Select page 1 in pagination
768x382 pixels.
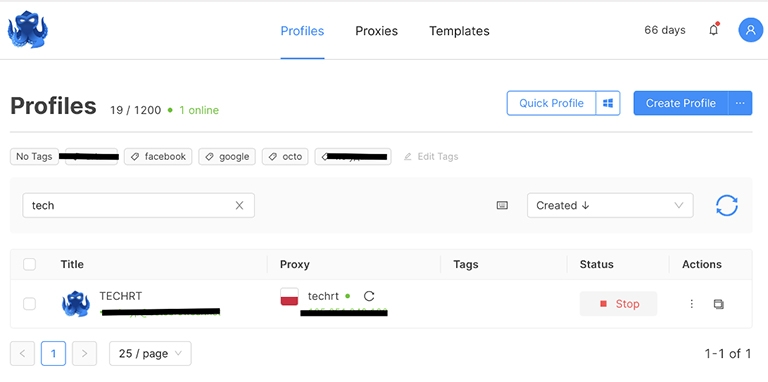click(x=53, y=353)
